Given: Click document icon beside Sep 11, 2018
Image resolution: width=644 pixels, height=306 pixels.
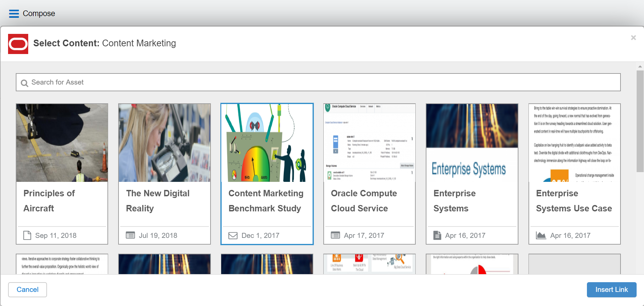Looking at the screenshot, I should tap(27, 236).
